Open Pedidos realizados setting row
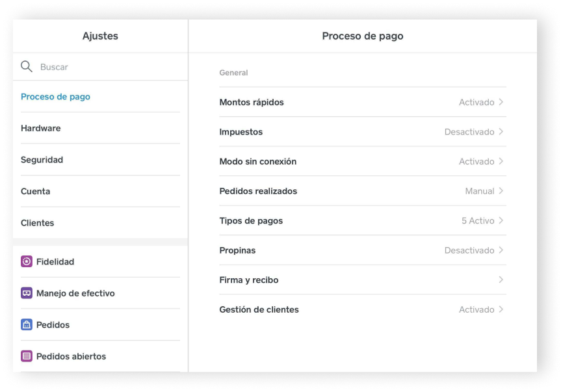 [363, 191]
